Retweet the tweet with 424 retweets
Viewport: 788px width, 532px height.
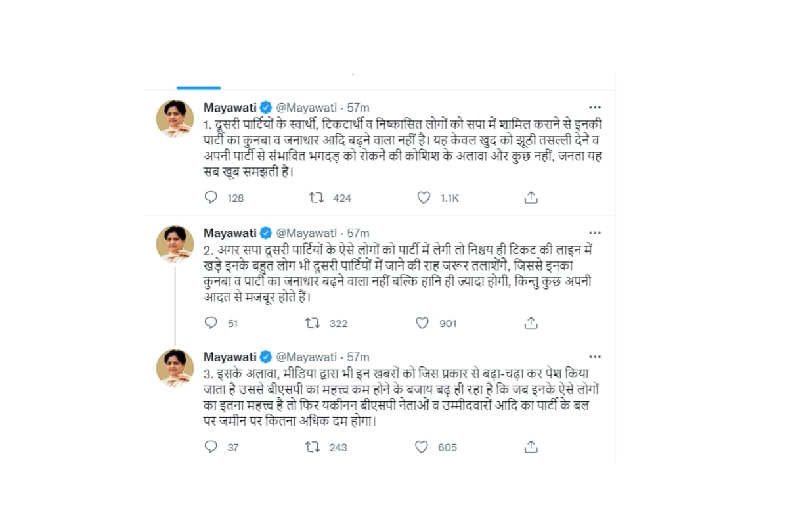tap(317, 197)
